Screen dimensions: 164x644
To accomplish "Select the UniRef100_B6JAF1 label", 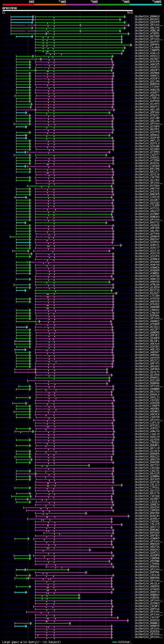I will 147,341.
